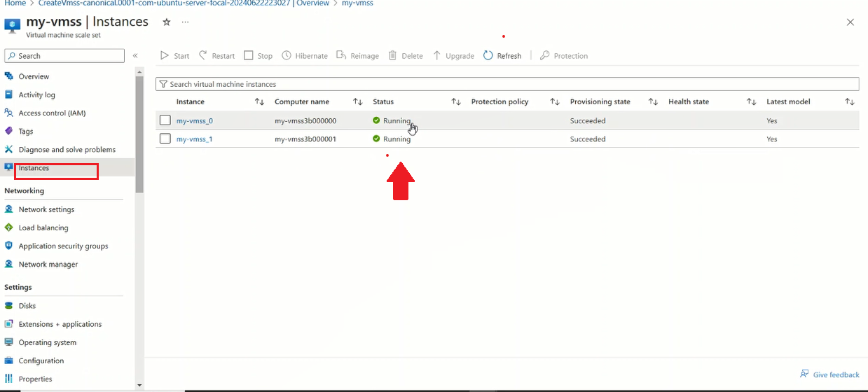Sort by the Health state column arrows
The image size is (868, 392).
click(752, 101)
